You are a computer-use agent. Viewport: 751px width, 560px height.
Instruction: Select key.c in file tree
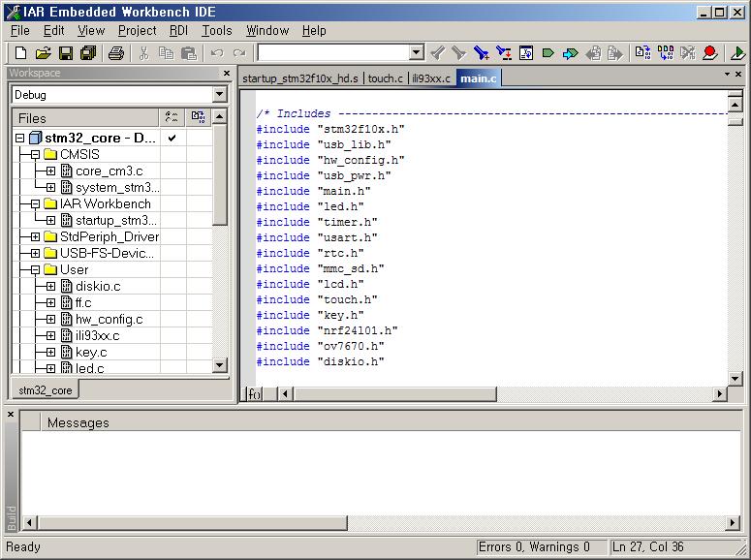click(x=91, y=353)
